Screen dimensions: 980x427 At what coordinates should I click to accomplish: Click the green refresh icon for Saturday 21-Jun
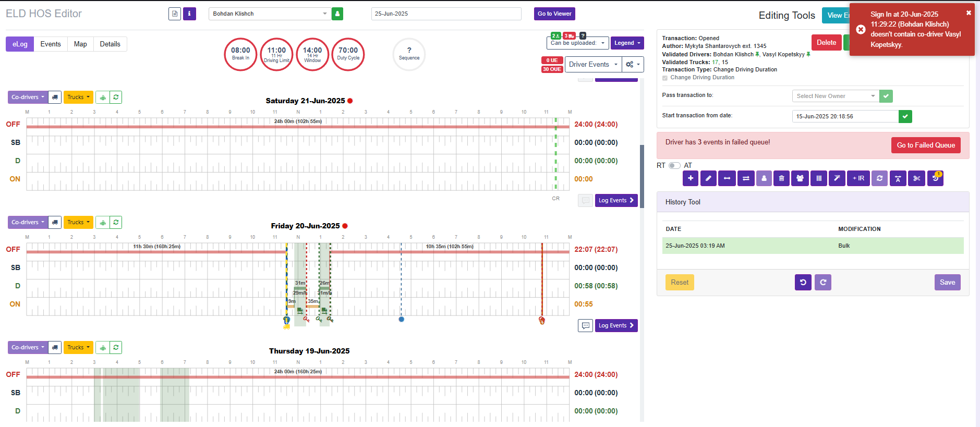click(116, 97)
